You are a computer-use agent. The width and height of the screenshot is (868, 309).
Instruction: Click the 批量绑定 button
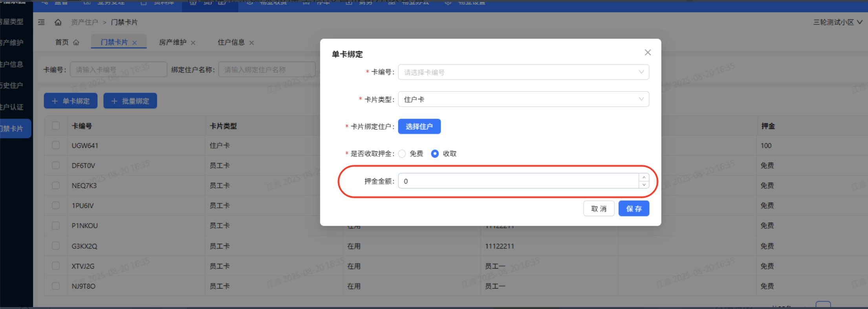(130, 101)
